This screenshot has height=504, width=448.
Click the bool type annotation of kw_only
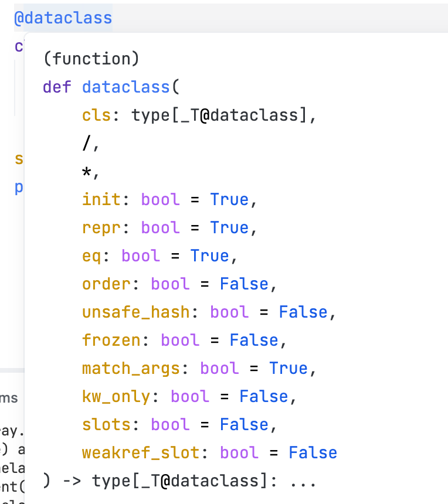[190, 397]
